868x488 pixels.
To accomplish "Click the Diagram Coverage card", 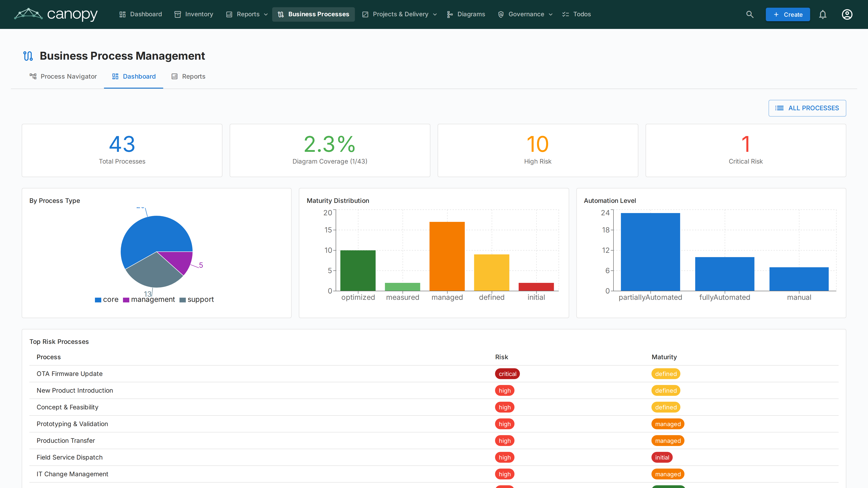I will coord(330,150).
